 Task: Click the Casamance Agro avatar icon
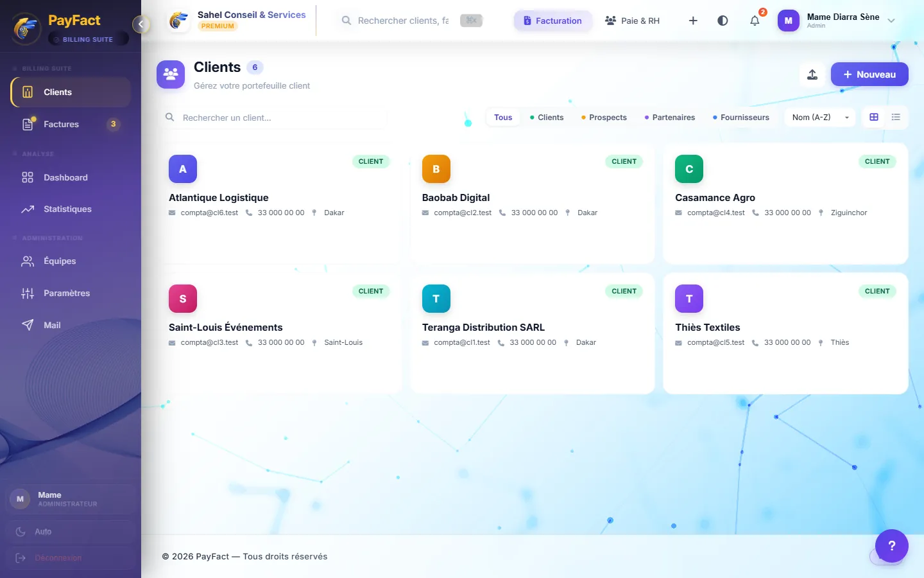[x=689, y=169]
